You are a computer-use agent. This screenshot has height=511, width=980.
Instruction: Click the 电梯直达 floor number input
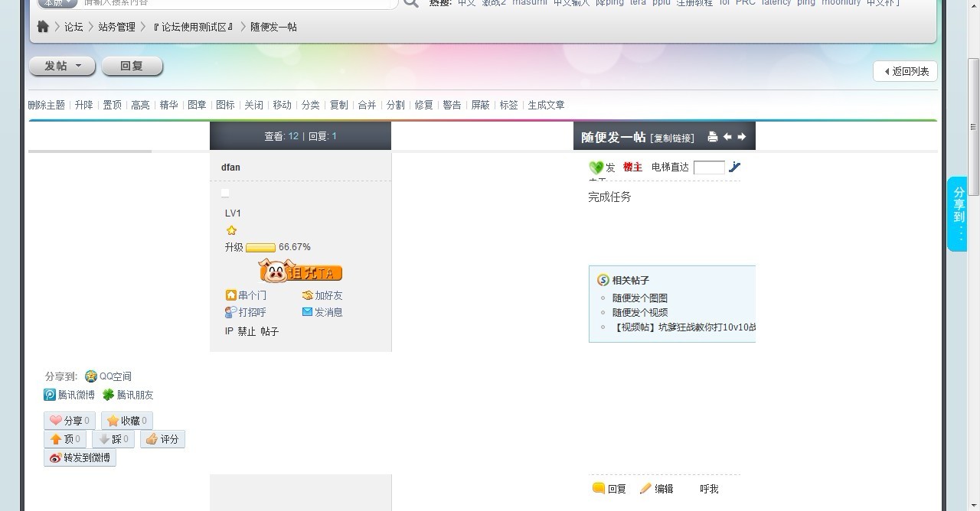click(709, 168)
